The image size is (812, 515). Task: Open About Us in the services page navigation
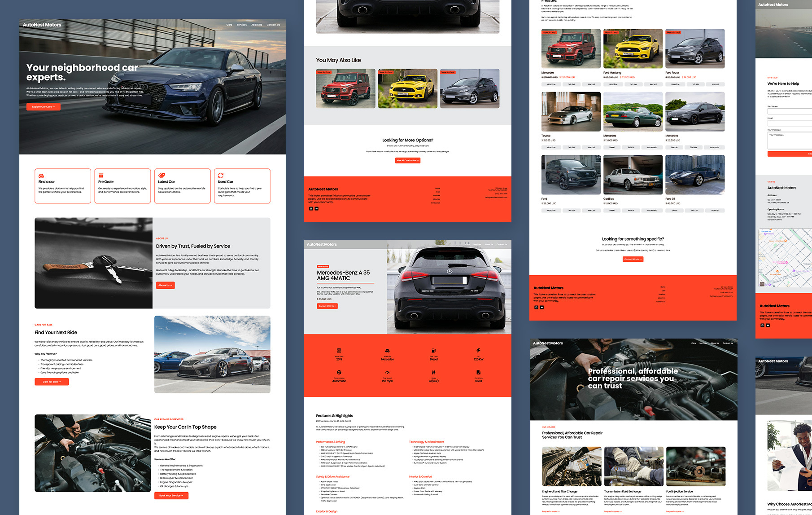[715, 343]
